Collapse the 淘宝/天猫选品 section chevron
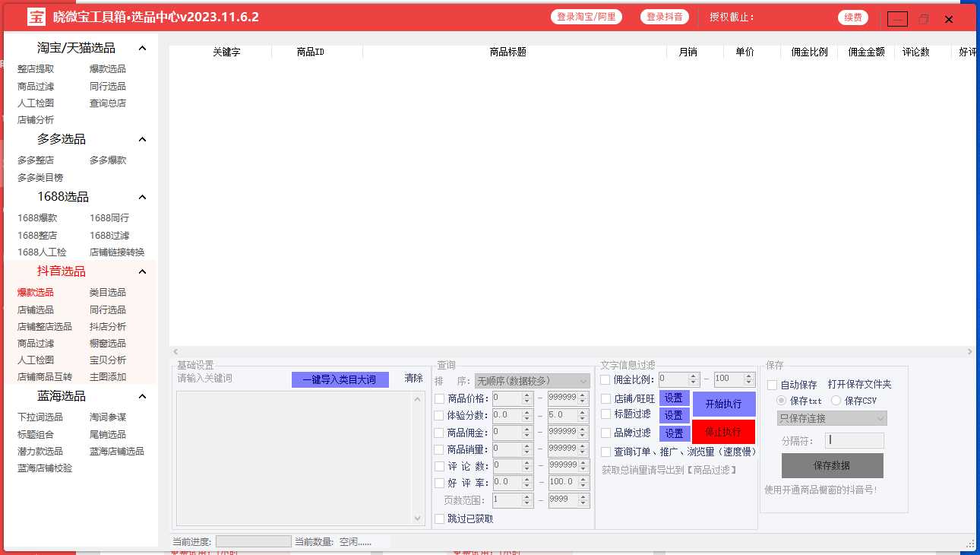The height and width of the screenshot is (555, 980). tap(142, 48)
